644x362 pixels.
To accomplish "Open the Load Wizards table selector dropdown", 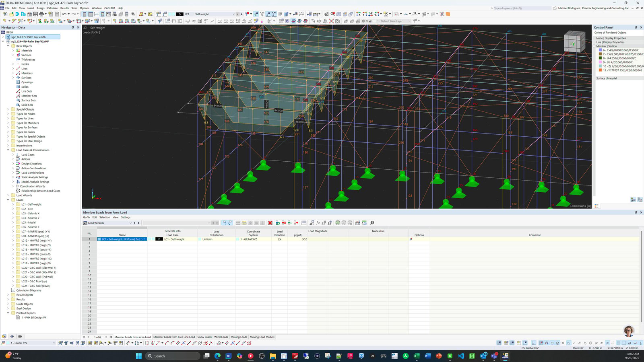I will (130, 223).
